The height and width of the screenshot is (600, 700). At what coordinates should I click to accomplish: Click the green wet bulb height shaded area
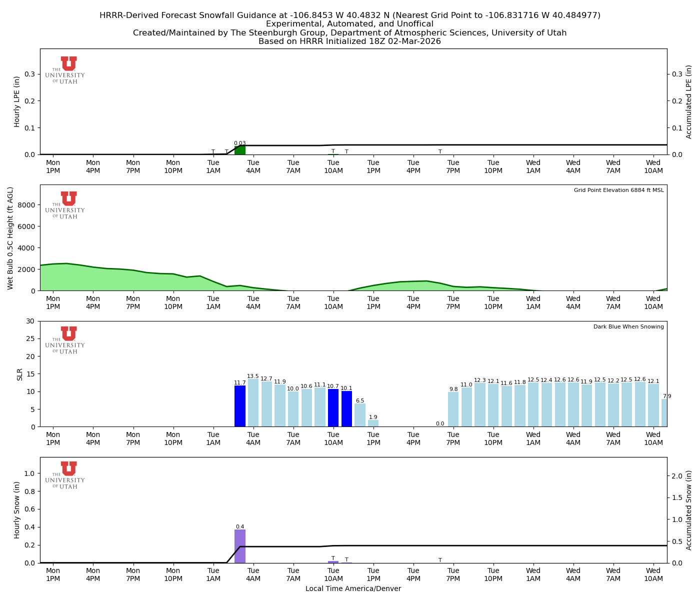tap(100, 277)
